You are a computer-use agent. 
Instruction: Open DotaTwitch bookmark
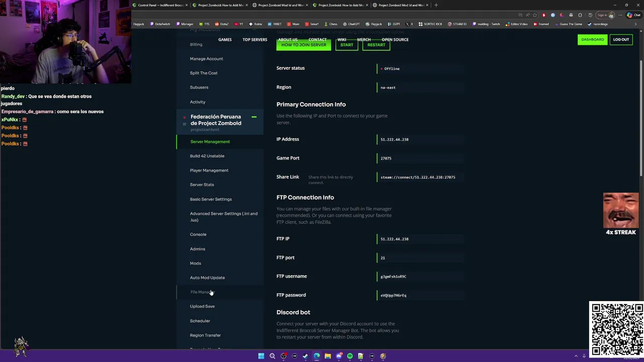(160, 24)
